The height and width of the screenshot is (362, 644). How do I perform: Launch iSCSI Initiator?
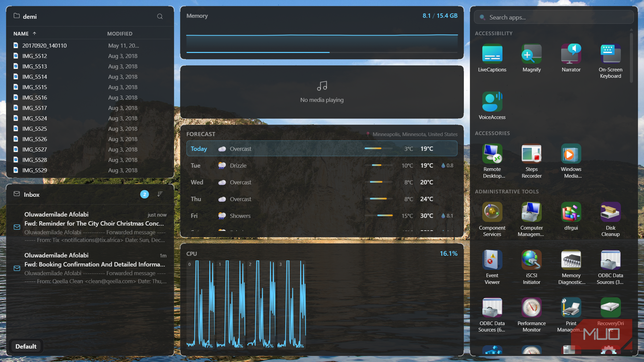(532, 267)
